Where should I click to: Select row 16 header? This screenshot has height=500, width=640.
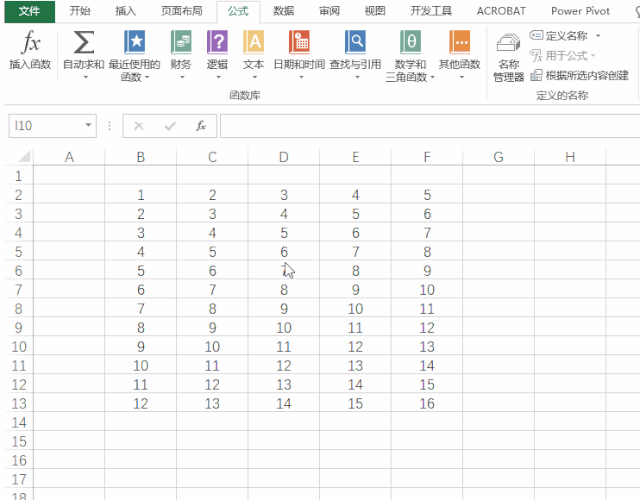point(18,460)
